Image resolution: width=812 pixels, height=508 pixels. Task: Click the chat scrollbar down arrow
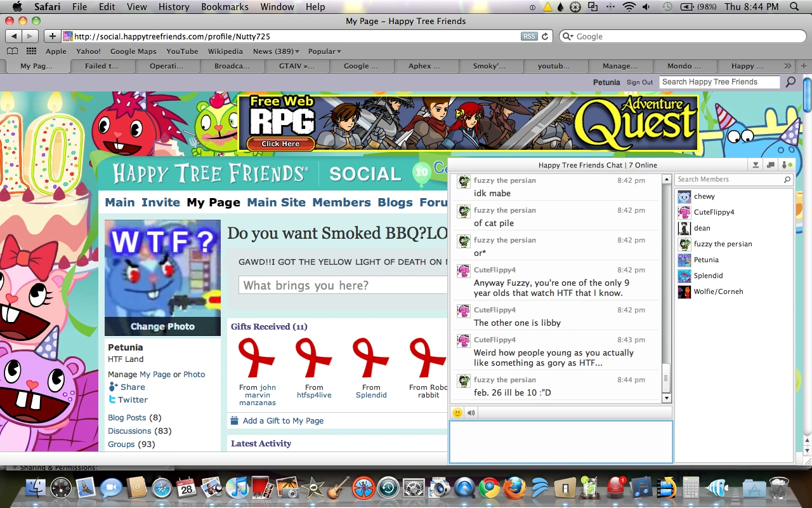pyautogui.click(x=666, y=398)
